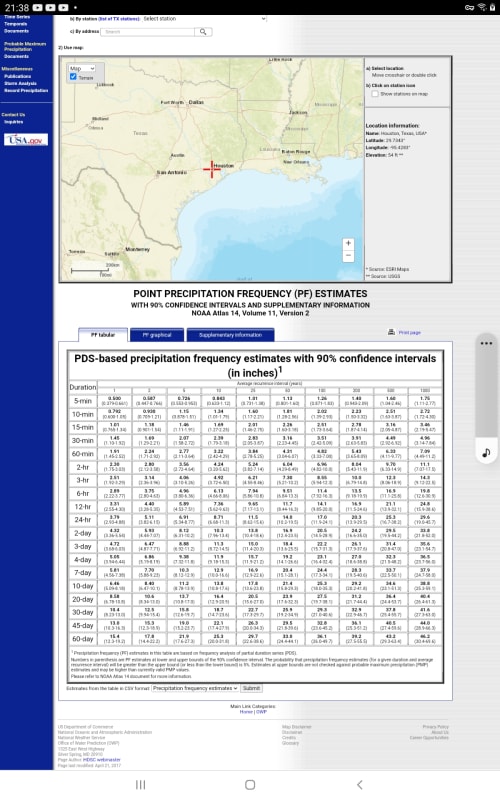Click the printer icon beside Print page

click(391, 332)
